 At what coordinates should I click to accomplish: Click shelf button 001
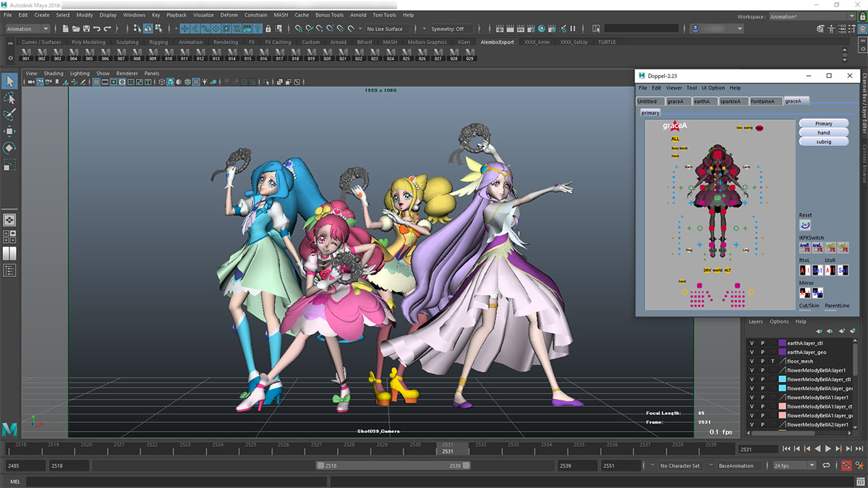26,54
